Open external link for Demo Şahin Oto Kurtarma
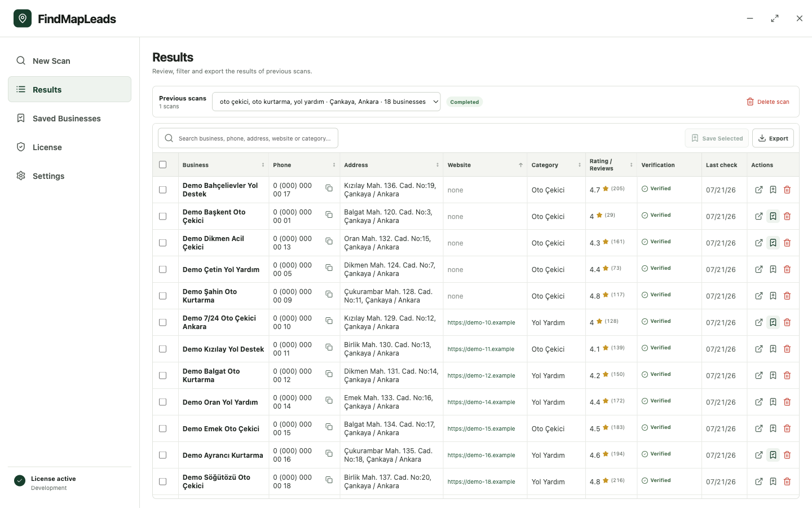Viewport: 812px width, 508px height. click(759, 296)
